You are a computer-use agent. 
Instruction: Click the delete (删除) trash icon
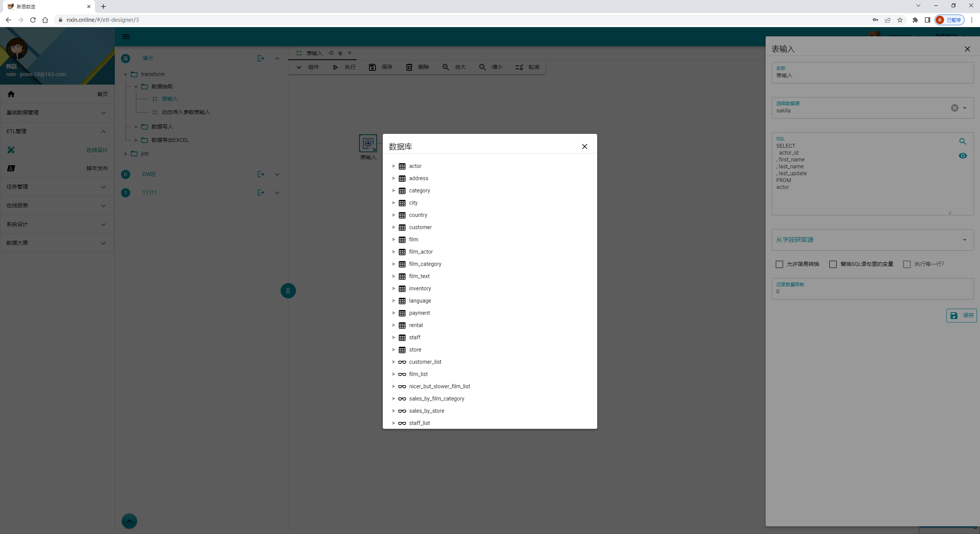point(409,67)
